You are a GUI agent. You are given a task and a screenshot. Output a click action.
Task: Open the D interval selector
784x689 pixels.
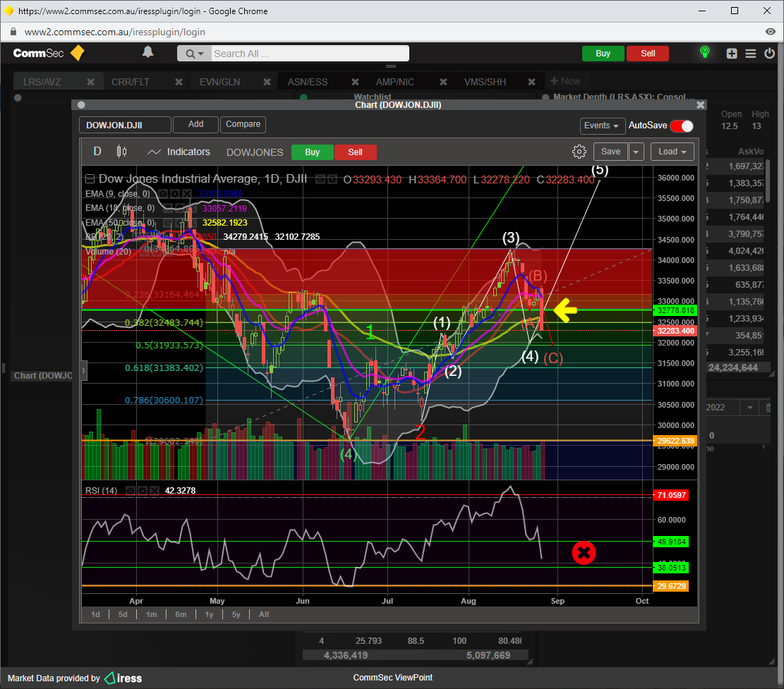[x=97, y=152]
